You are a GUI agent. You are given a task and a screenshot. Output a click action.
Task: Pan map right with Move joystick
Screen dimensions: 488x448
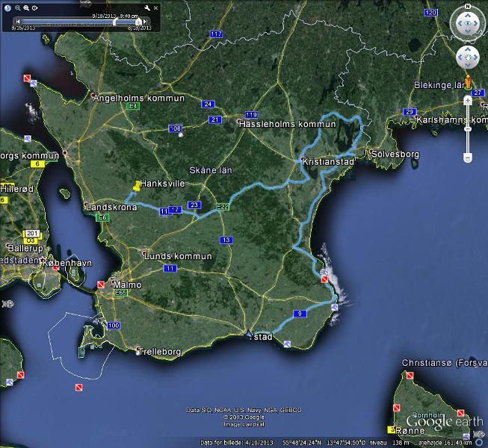pyautogui.click(x=475, y=57)
